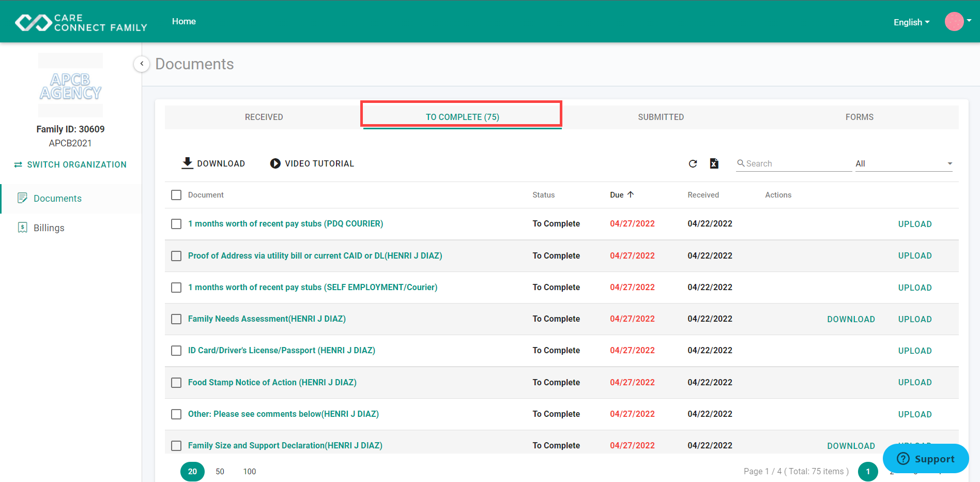Select all documents with the header checkbox
The image size is (980, 482).
pyautogui.click(x=176, y=195)
